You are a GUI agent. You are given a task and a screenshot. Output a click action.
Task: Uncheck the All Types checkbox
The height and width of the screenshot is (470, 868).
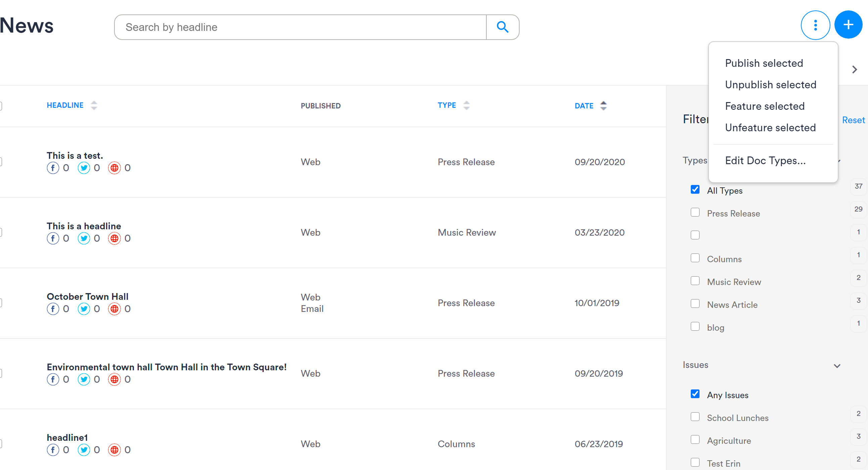[695, 190]
